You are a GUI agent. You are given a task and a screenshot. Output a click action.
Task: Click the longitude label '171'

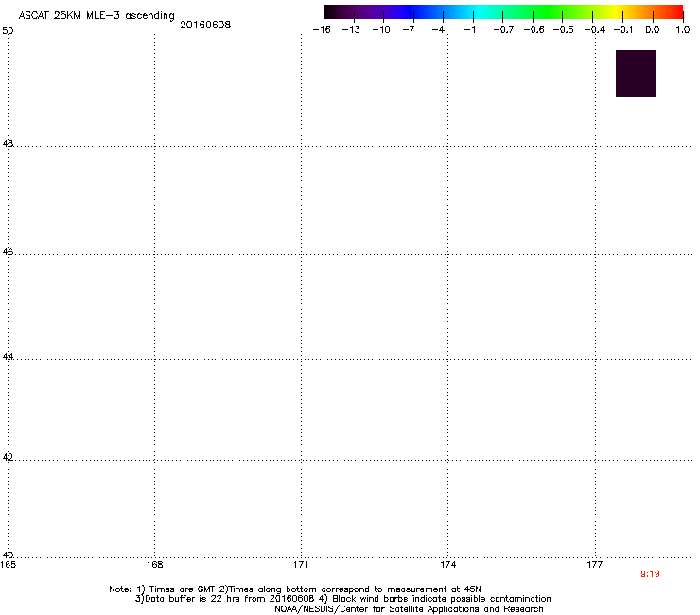tap(301, 565)
